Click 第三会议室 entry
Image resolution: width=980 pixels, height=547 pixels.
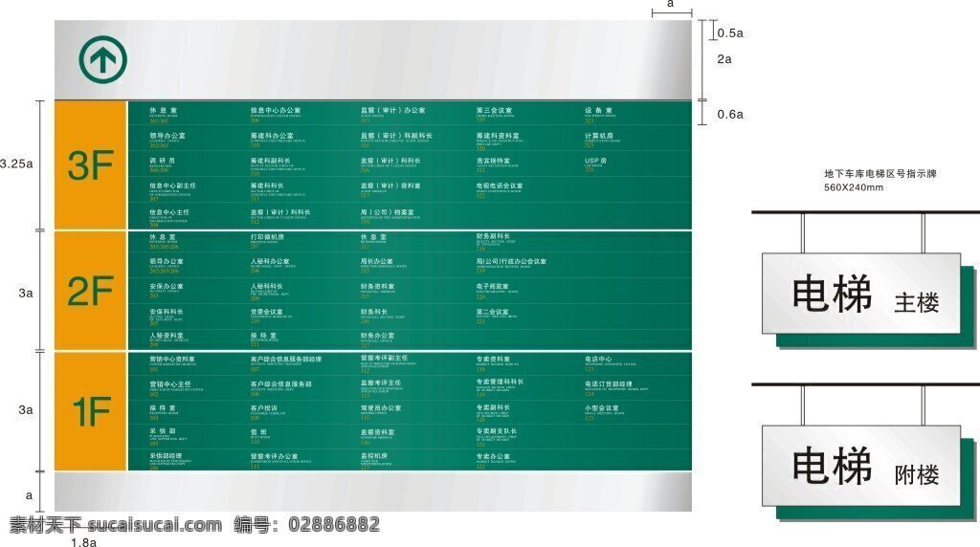click(x=494, y=110)
